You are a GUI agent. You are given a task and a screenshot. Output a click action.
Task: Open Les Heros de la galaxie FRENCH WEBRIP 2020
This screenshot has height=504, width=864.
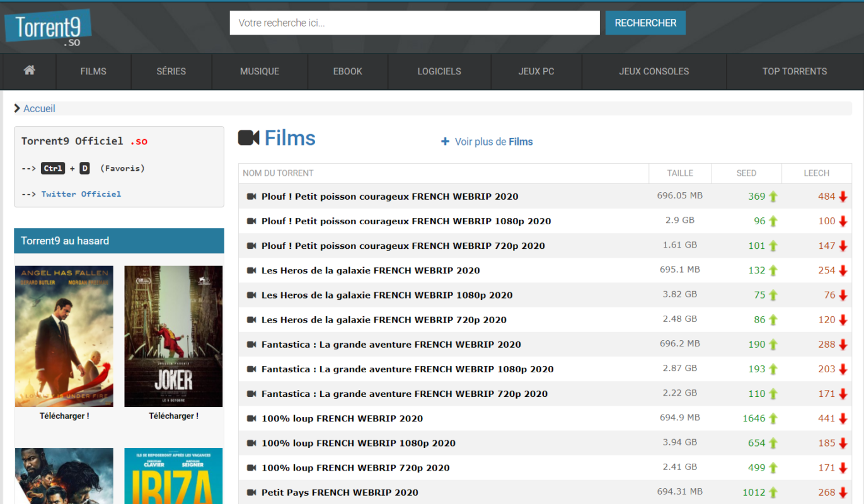tap(371, 270)
